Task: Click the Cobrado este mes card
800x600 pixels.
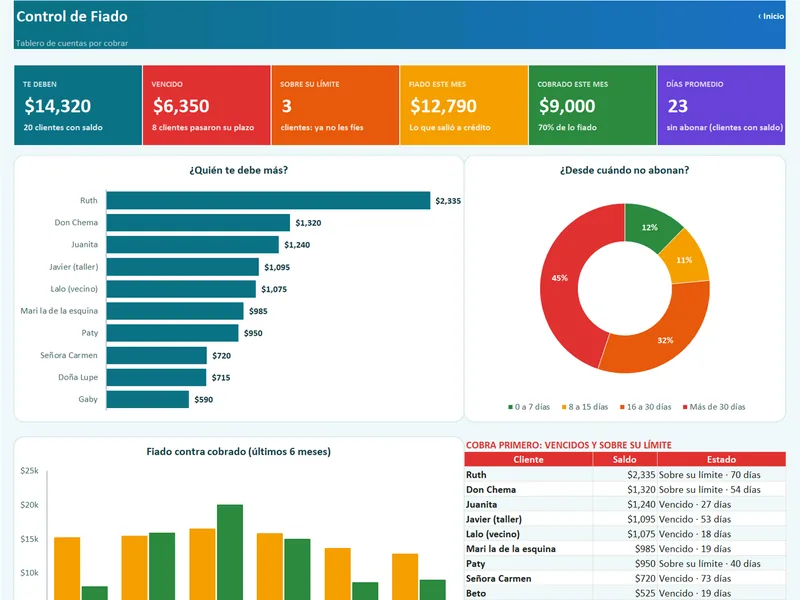Action: [592, 105]
